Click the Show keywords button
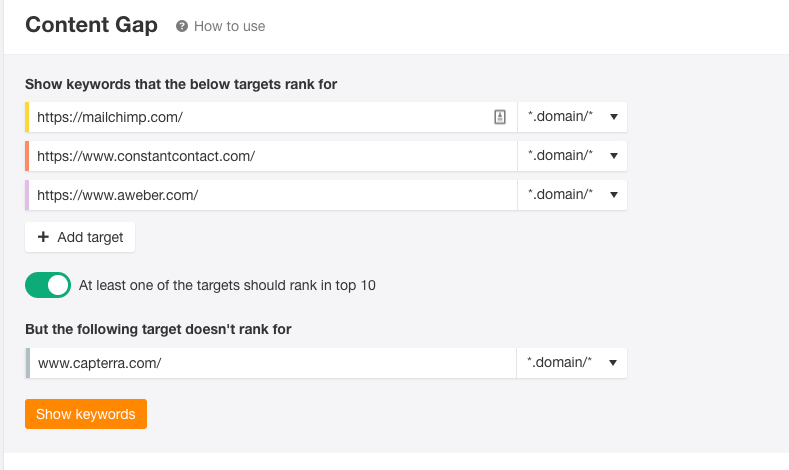The width and height of the screenshot is (789, 470). point(86,414)
